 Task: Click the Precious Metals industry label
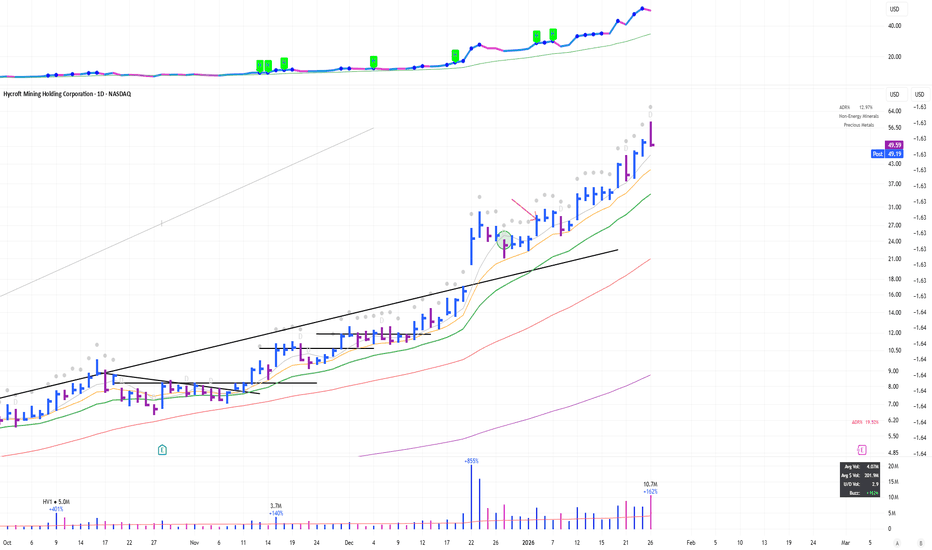[859, 125]
